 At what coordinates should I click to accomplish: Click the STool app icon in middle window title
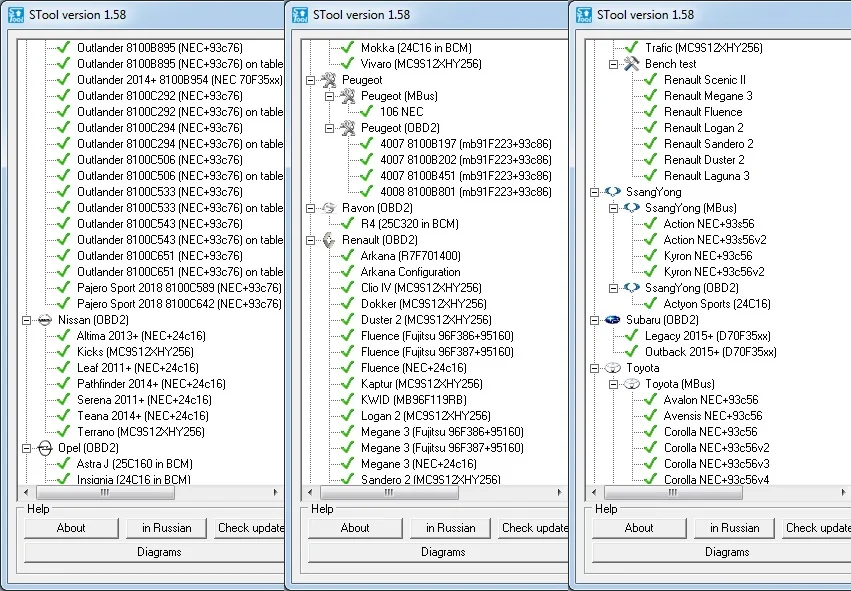point(300,15)
